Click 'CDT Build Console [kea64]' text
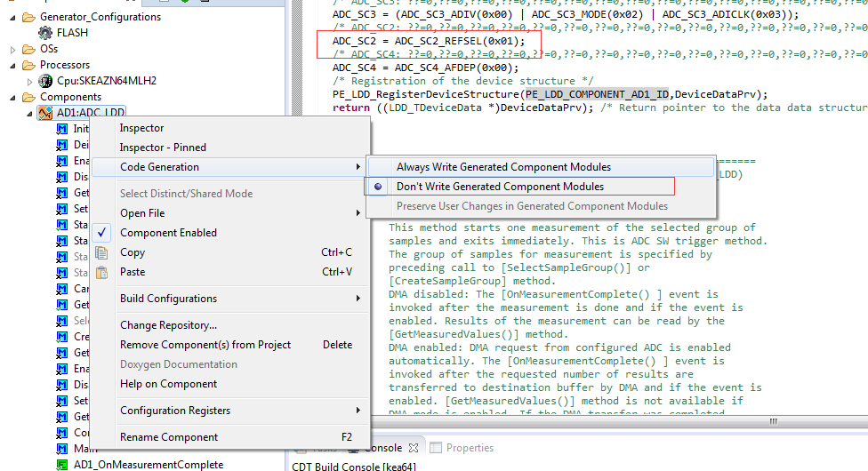868x471 pixels. pos(354,467)
